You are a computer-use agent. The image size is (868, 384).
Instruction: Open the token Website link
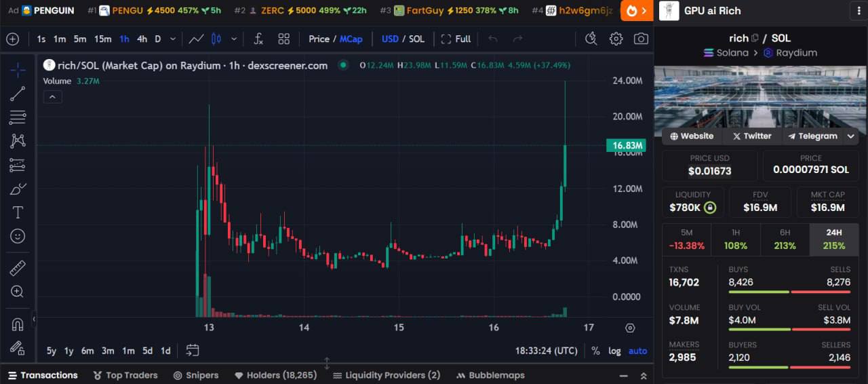point(692,136)
